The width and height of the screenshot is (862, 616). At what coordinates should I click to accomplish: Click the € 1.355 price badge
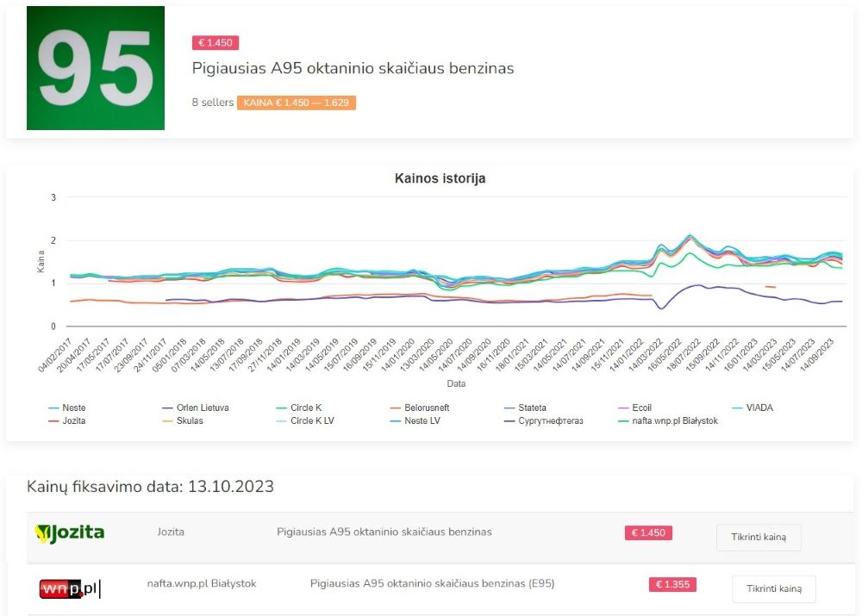pyautogui.click(x=672, y=585)
